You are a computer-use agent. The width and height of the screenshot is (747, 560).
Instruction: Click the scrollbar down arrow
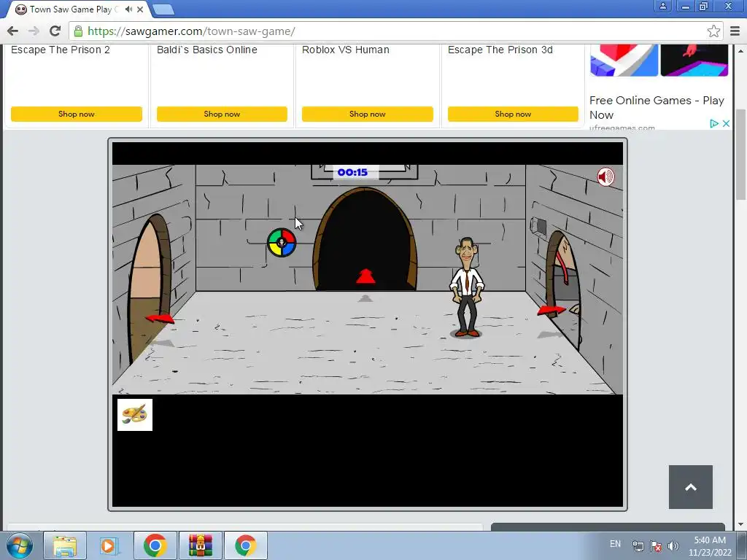point(740,525)
